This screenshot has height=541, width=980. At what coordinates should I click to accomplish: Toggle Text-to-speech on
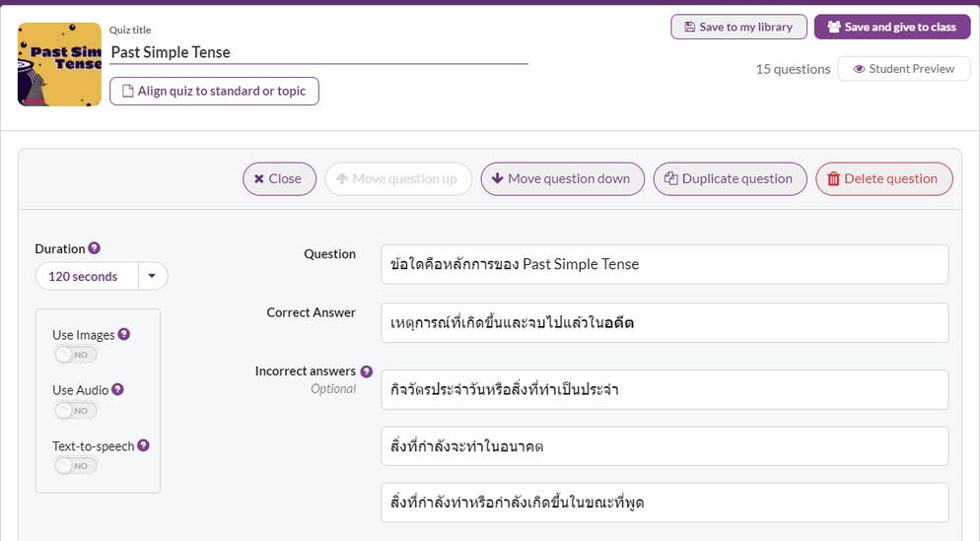(76, 465)
